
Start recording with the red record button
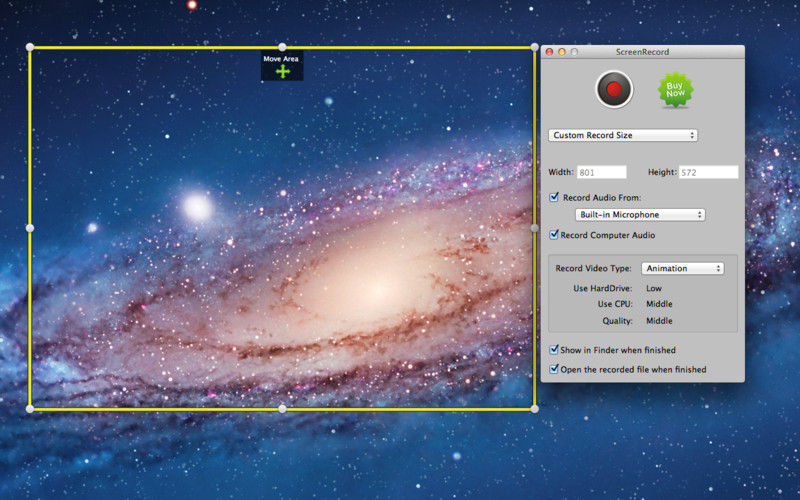614,89
